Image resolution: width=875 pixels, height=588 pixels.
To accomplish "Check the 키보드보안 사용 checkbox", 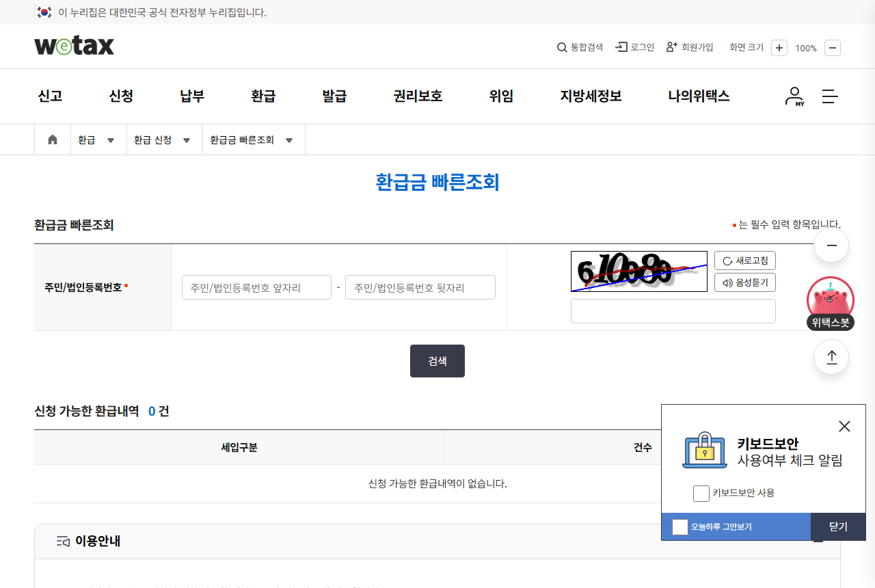I will tap(701, 493).
